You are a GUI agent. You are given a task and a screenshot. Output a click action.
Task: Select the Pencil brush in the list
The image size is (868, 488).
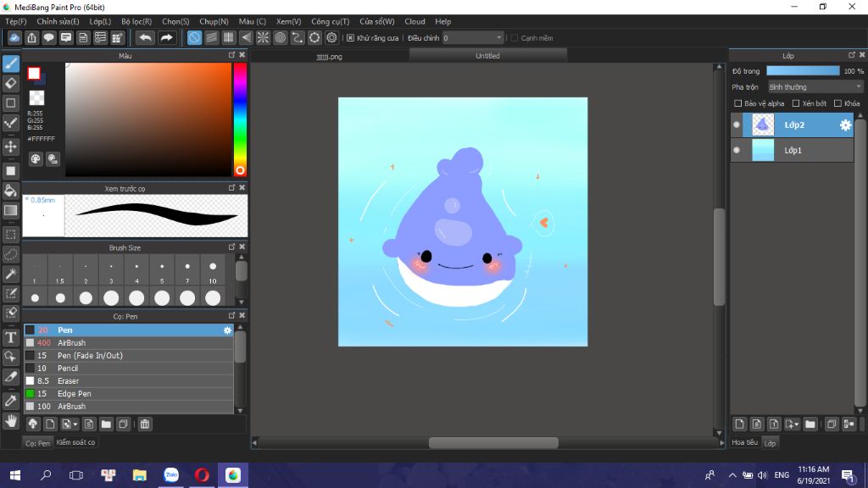point(129,369)
